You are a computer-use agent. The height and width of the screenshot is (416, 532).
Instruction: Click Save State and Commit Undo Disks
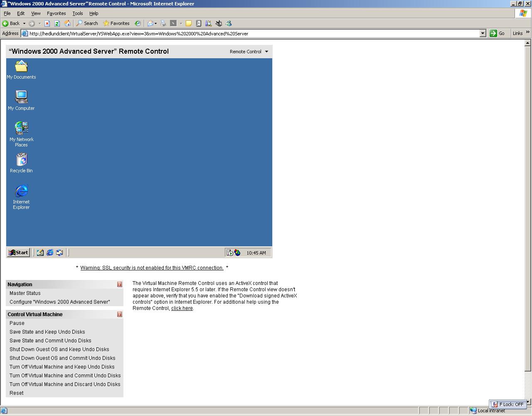click(50, 341)
